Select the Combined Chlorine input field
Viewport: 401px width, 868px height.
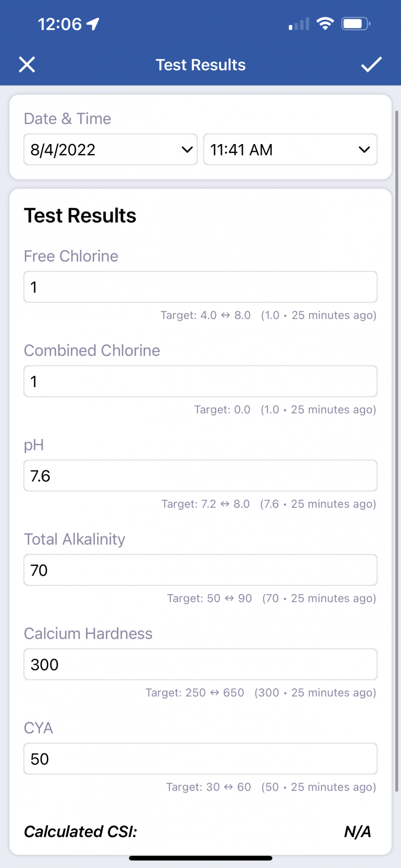200,381
